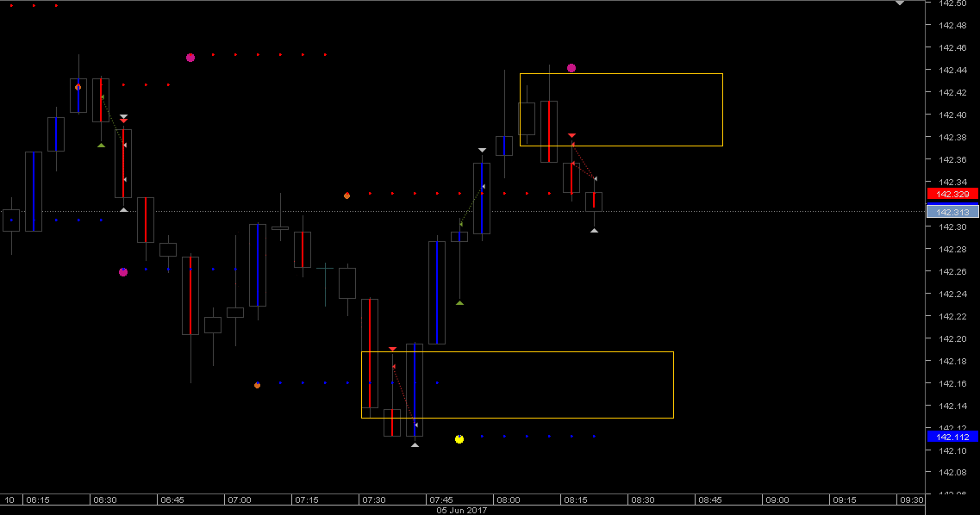
Task: Toggle the blue dot series near 06:45
Action: pos(181,270)
